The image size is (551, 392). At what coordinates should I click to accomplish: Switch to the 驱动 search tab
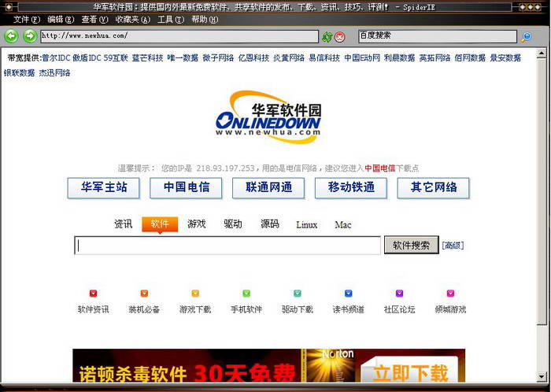coord(233,224)
